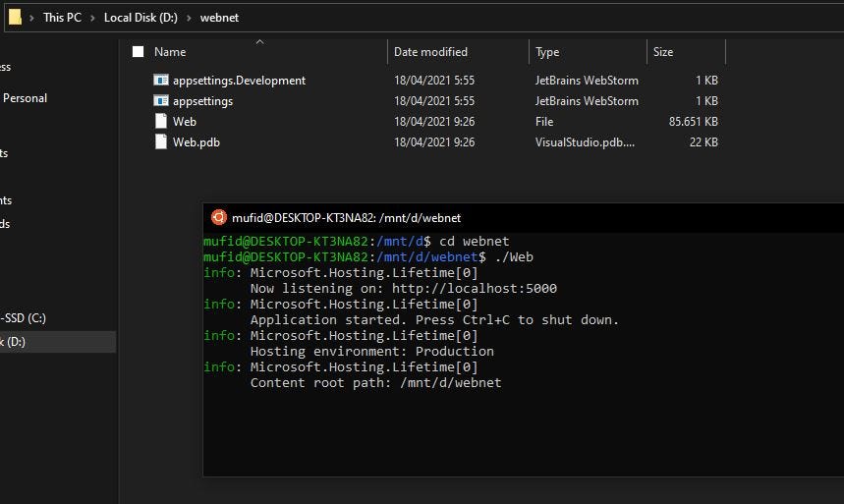Click the http://localhost:5000 URL in the terminal
844x504 pixels.
tap(475, 288)
